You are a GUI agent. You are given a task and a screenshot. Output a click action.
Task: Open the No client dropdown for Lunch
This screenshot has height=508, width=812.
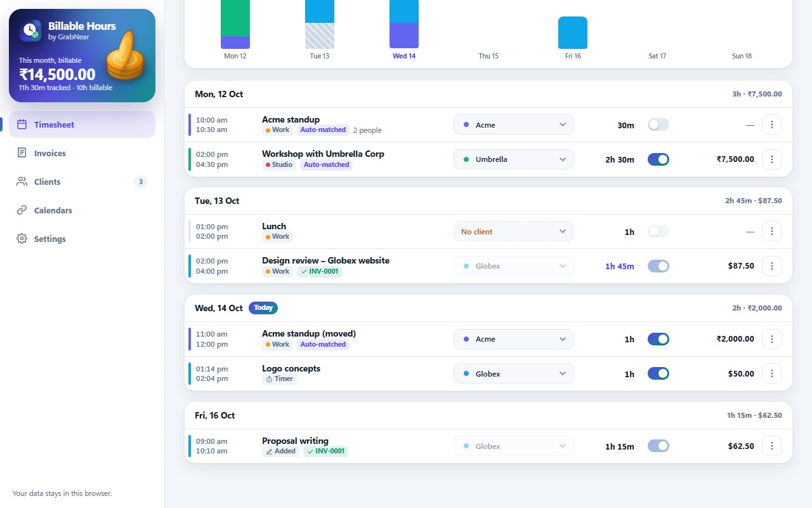514,232
